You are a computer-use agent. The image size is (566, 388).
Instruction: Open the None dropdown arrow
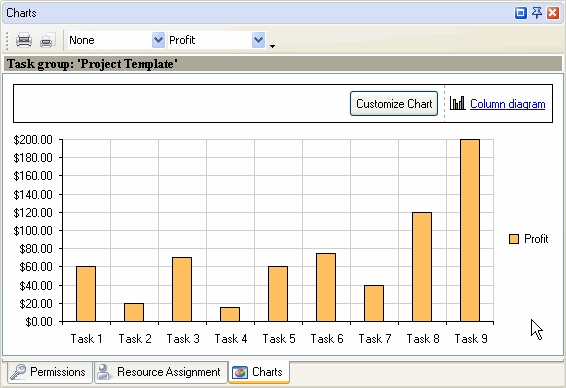[158, 40]
